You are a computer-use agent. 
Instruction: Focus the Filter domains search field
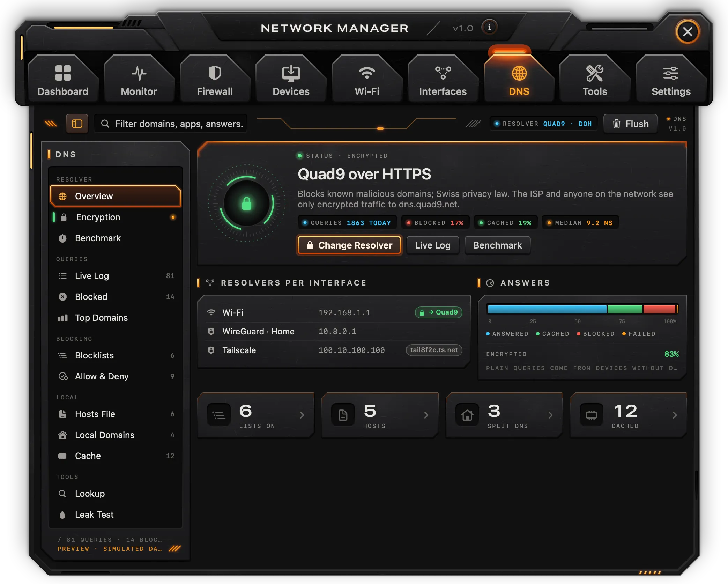tap(171, 124)
